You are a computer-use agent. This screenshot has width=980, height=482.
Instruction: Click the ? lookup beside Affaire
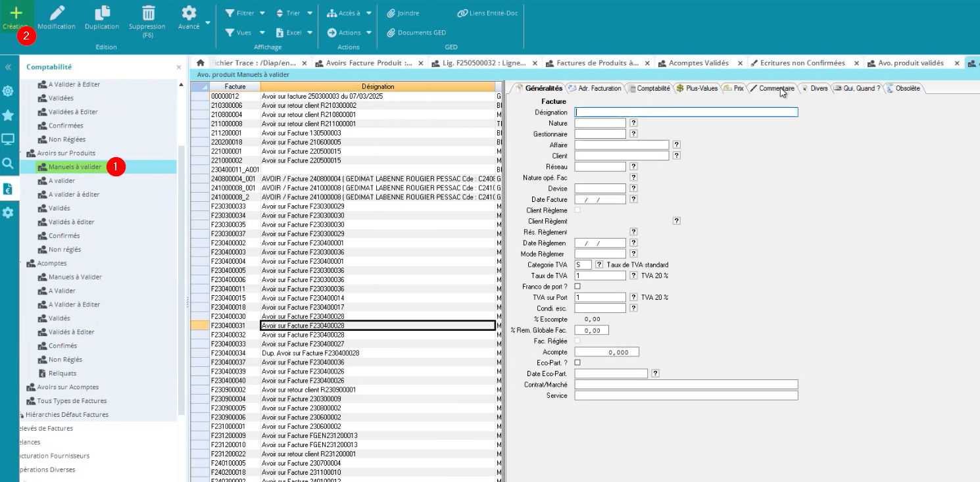[676, 145]
